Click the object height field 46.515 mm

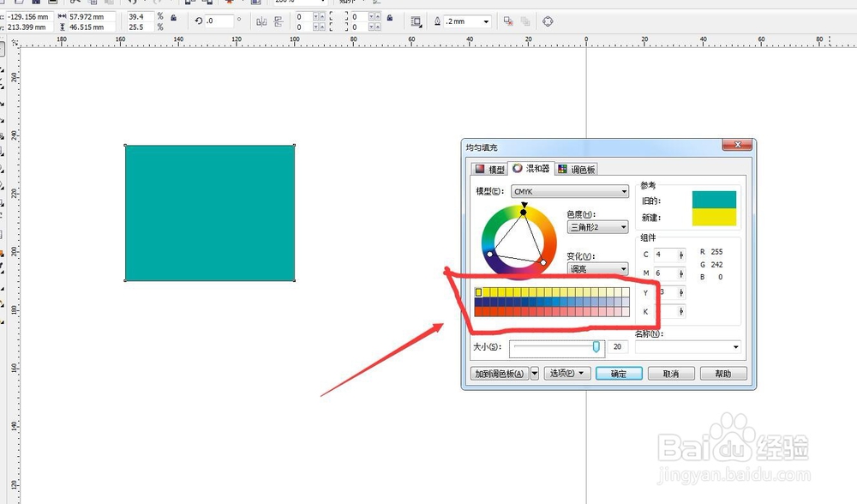point(90,27)
